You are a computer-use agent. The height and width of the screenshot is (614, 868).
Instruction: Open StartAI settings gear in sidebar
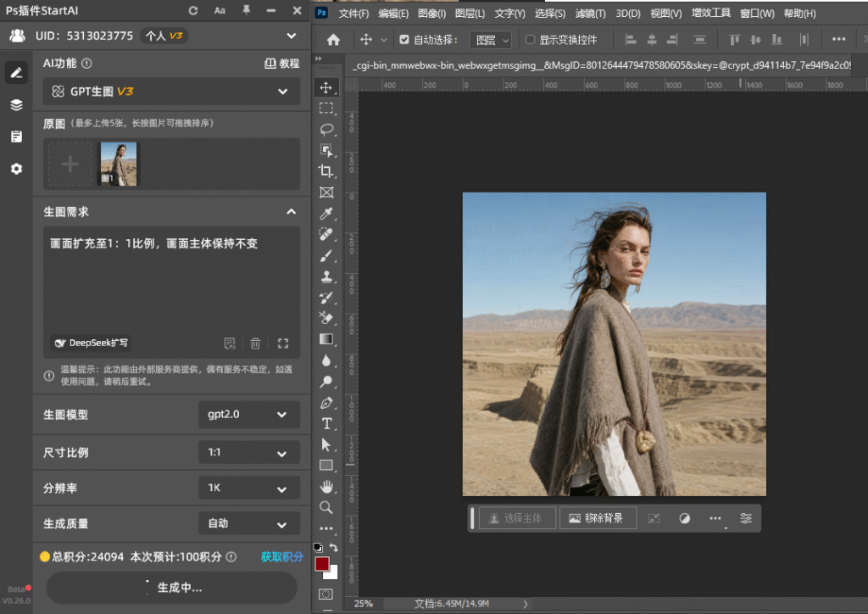pyautogui.click(x=17, y=169)
